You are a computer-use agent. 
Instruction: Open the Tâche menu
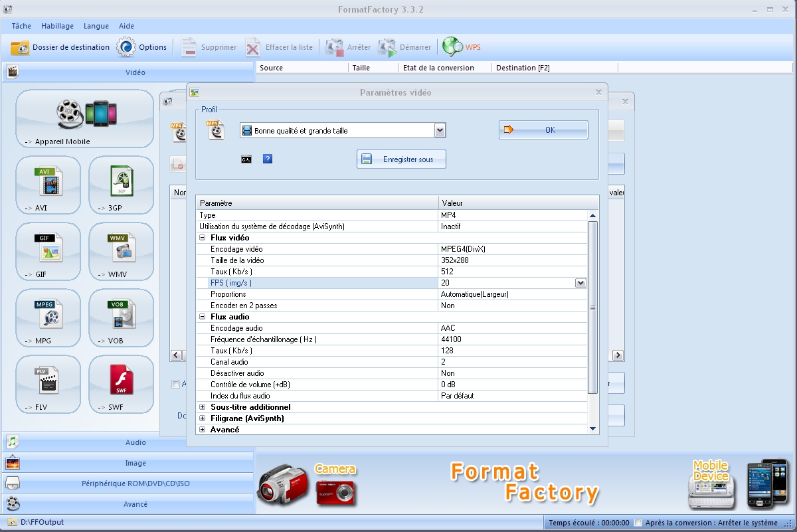[21, 26]
